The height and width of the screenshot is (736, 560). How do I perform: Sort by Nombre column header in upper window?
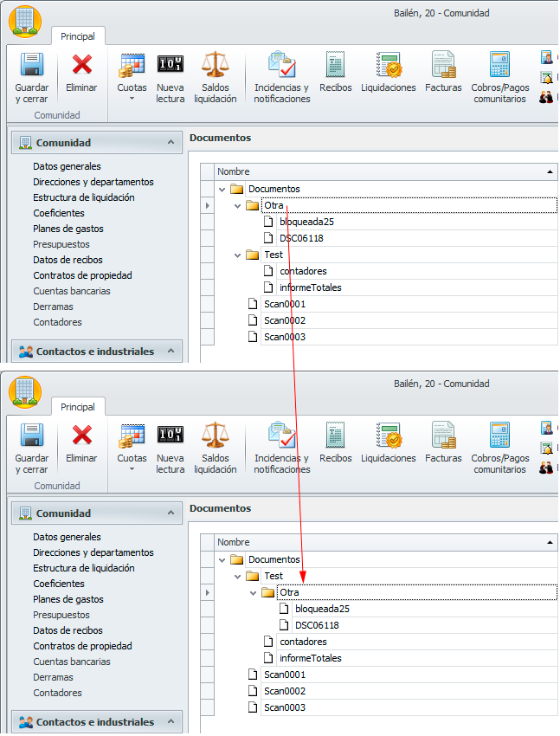click(x=385, y=171)
